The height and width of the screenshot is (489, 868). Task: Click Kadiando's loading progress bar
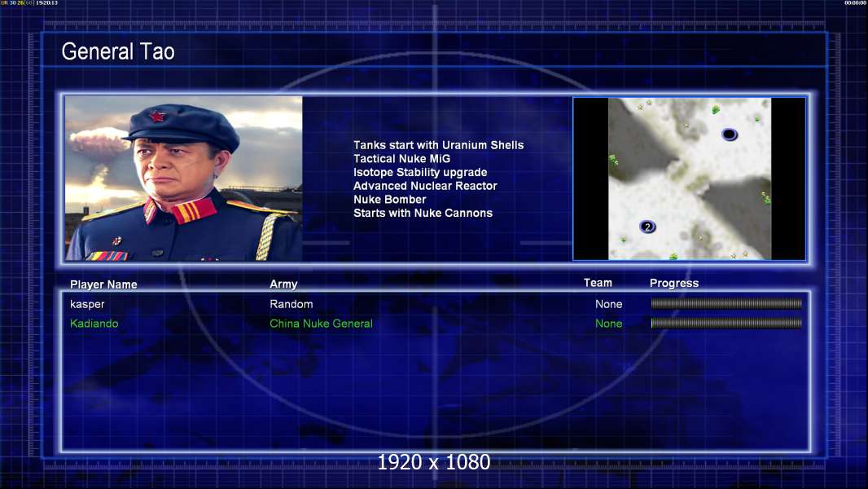coord(726,323)
